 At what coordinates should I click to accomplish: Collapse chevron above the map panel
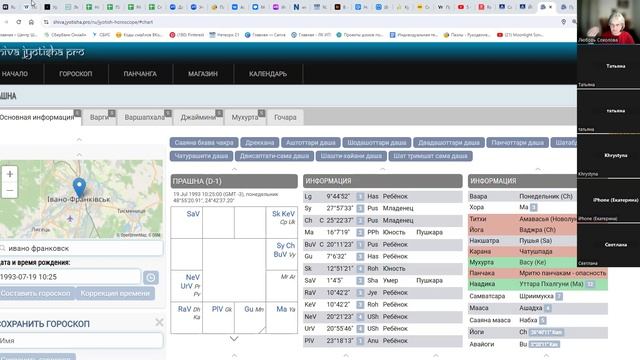tap(79, 155)
